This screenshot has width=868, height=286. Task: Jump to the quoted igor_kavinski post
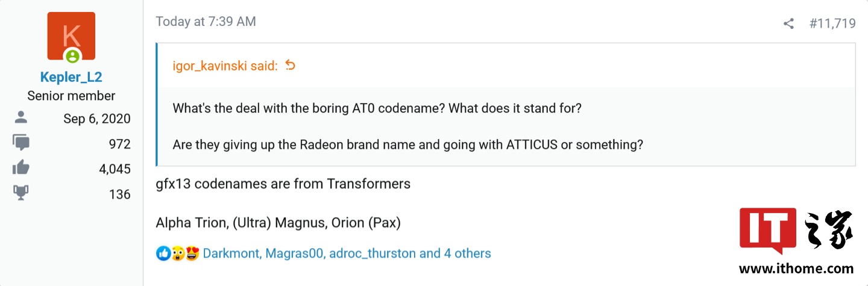[225, 66]
